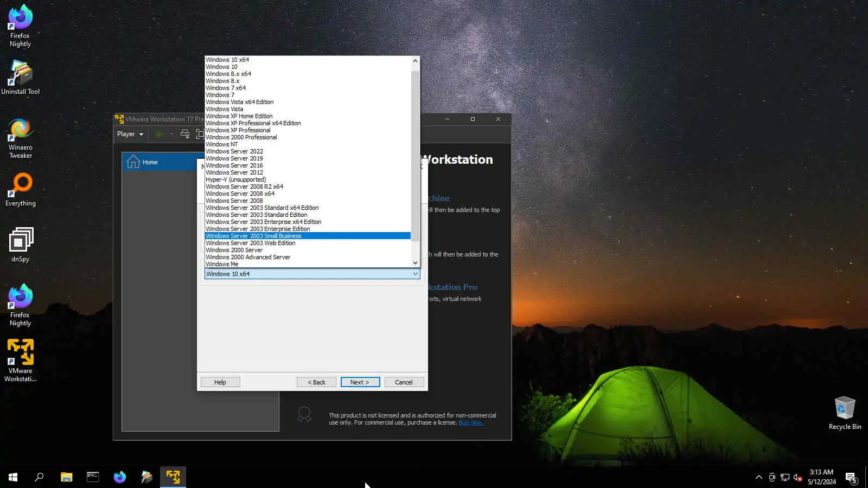Choose Windows 2000 Professional
The width and height of the screenshot is (868, 488).
(308, 137)
